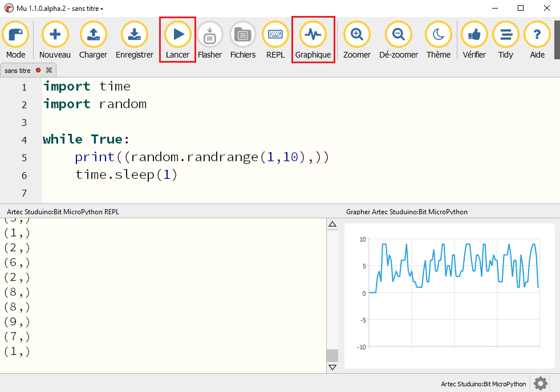Click the 'Artec Studuino:Bit MicroPython REPL' title

[x=63, y=212]
